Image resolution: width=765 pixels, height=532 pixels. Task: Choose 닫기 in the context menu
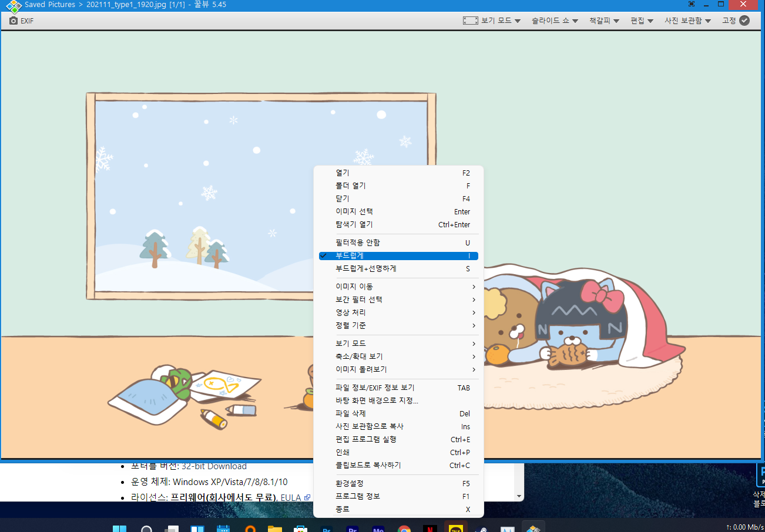pos(399,198)
